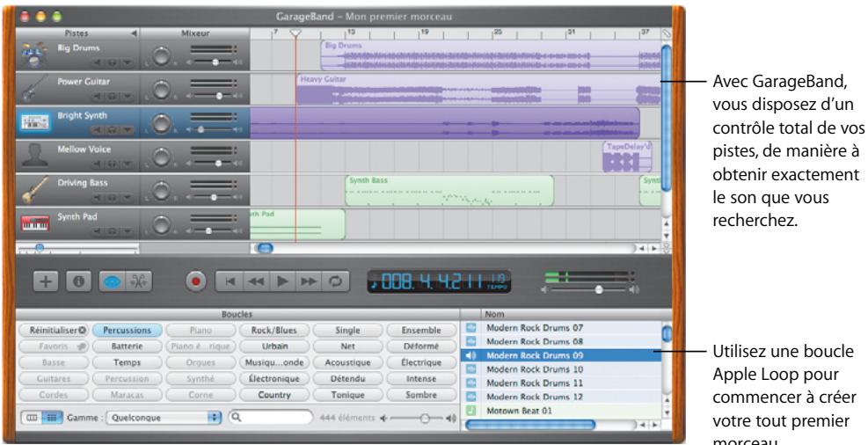Screen dimensions: 868x445
Task: Click the play button
Action: (282, 281)
